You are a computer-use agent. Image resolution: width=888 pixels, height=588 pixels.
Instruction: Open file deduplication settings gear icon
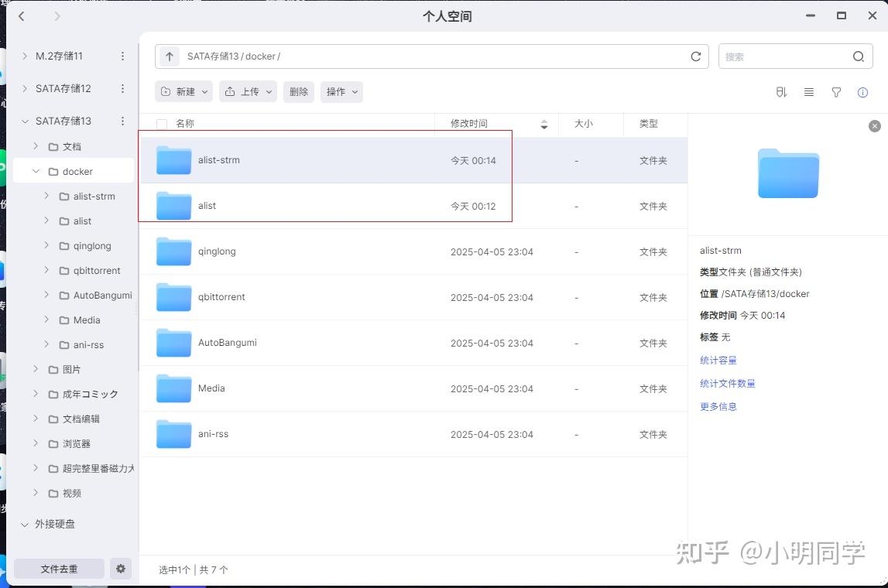[120, 569]
